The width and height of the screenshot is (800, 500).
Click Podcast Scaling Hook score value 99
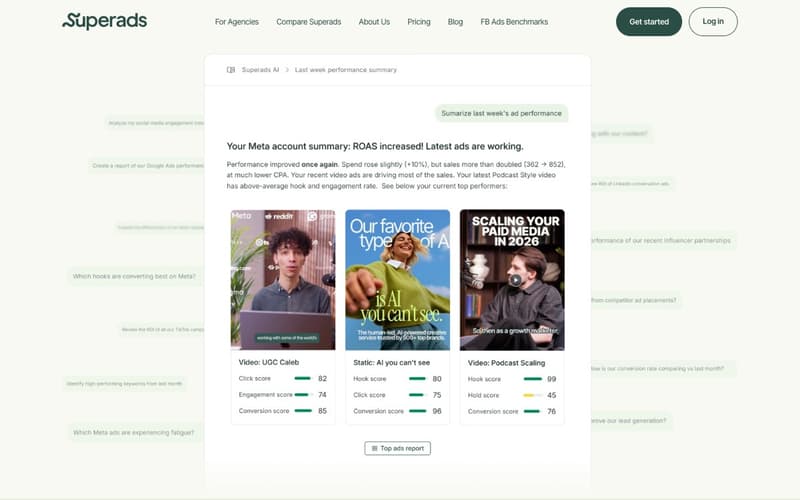[552, 379]
